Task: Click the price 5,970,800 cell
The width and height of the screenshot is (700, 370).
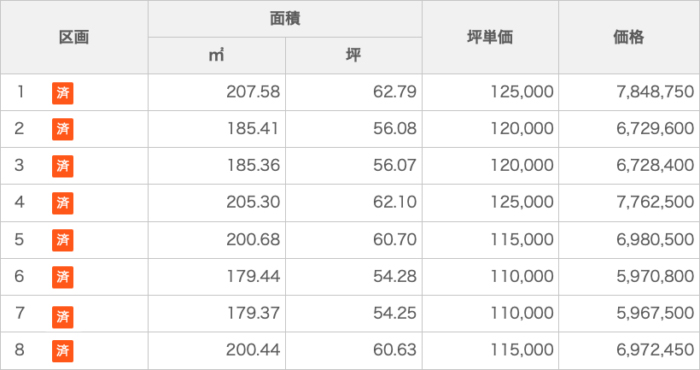Action: pyautogui.click(x=629, y=277)
